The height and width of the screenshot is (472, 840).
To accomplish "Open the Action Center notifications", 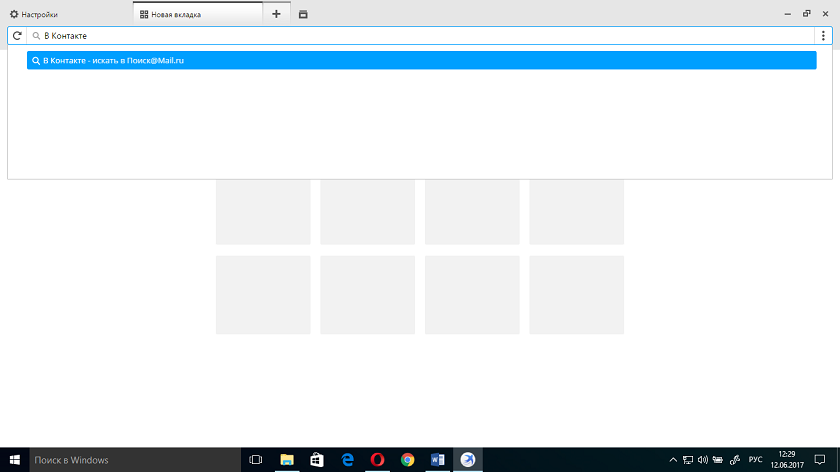I will point(820,460).
